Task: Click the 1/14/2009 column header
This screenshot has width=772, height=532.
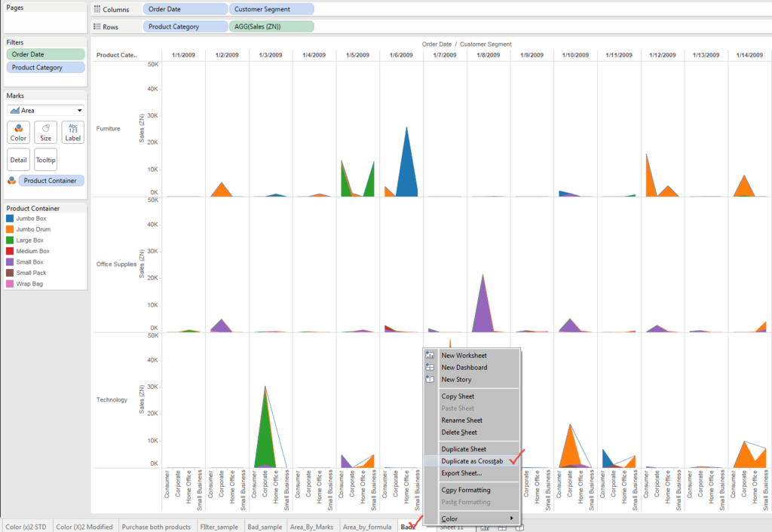Action: point(749,55)
